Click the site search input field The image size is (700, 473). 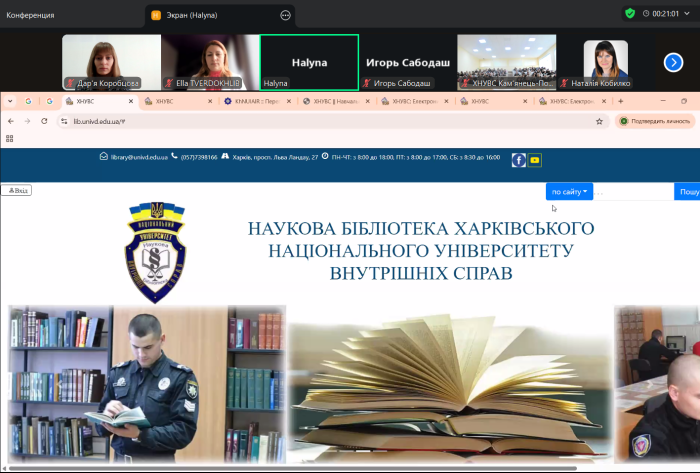click(x=635, y=191)
